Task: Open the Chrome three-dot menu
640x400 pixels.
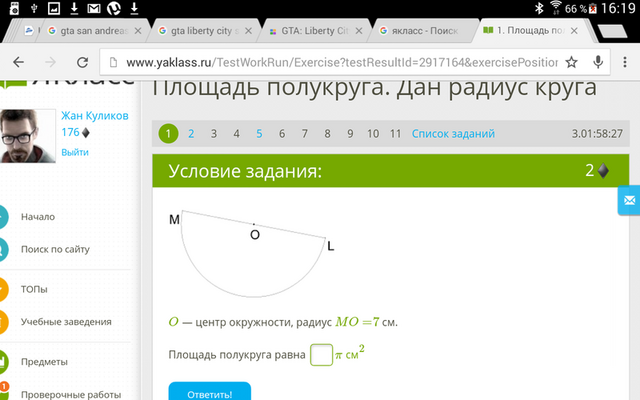Action: (x=625, y=62)
